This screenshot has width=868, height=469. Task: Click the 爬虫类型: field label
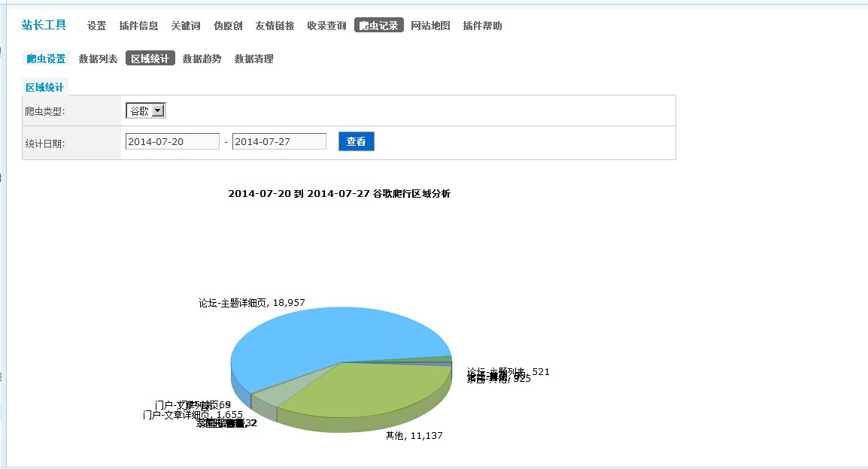coord(45,111)
